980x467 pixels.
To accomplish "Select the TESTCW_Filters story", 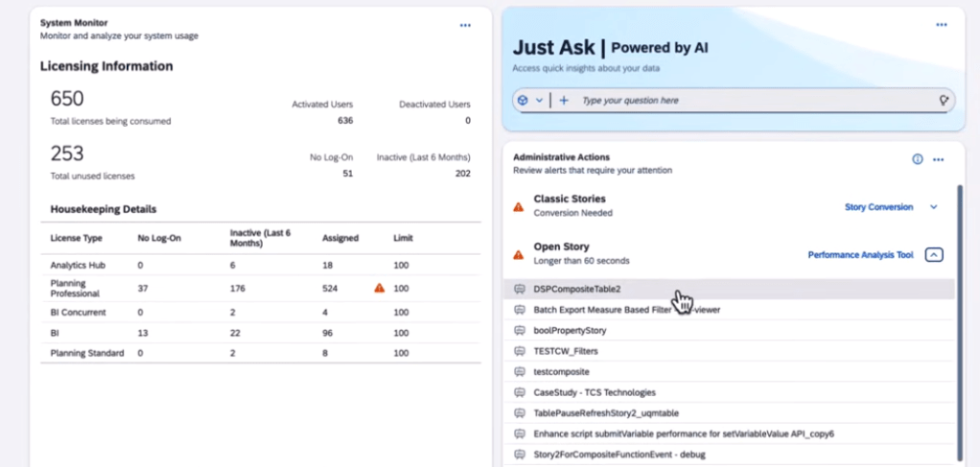I will click(565, 351).
